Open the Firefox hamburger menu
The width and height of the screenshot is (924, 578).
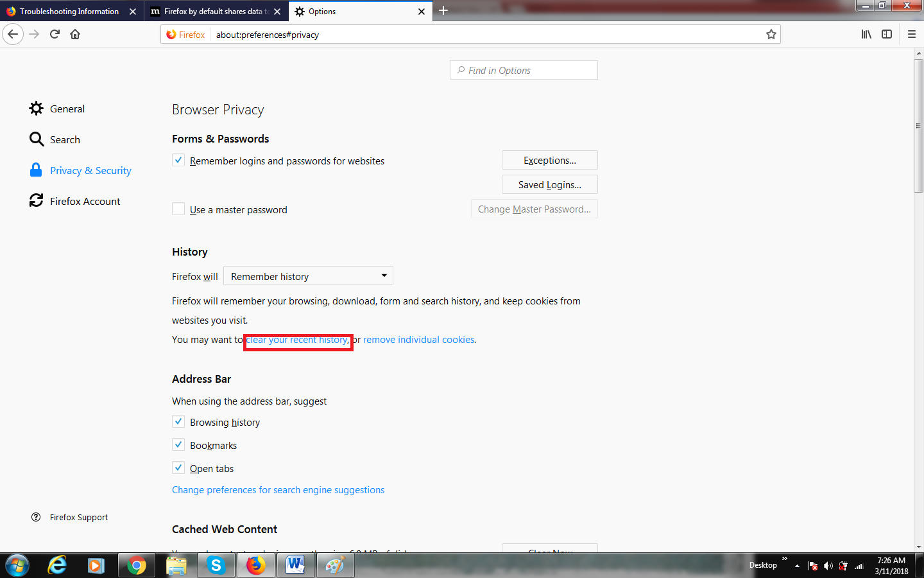click(912, 34)
